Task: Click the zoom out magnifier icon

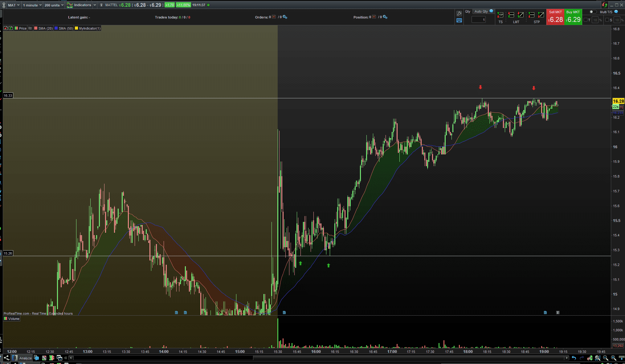Action: [606, 358]
